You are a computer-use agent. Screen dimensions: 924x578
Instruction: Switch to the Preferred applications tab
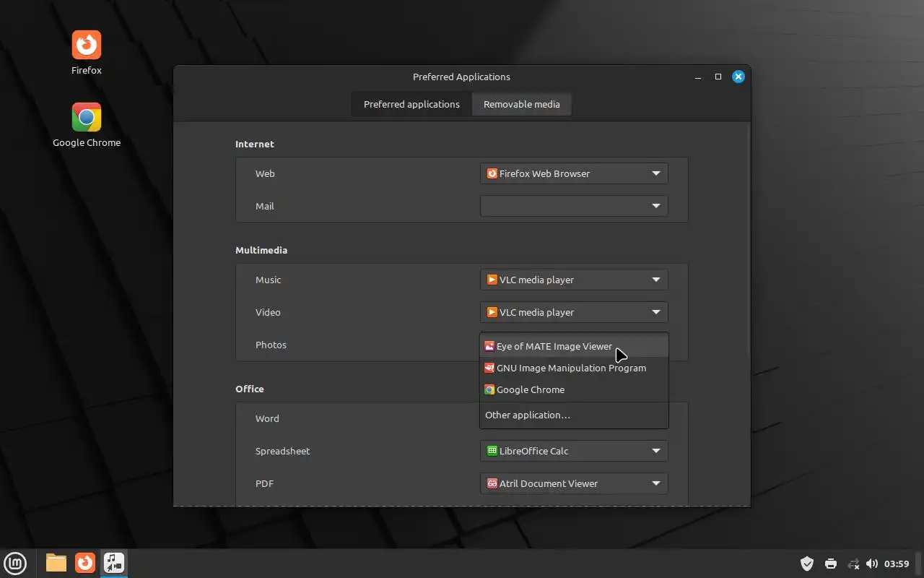[x=411, y=104]
